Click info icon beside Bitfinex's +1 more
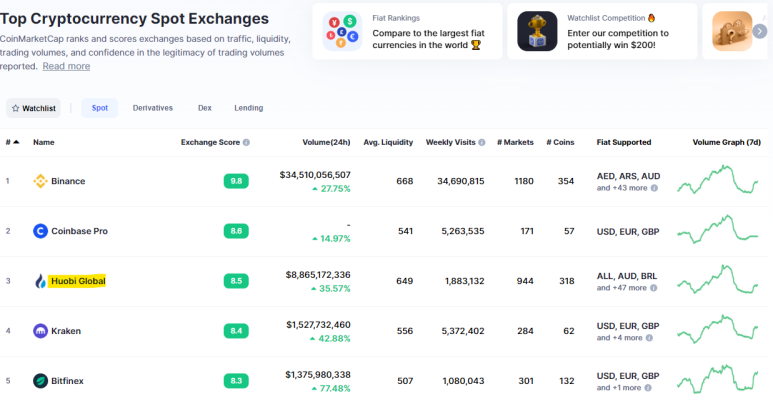Image resolution: width=773 pixels, height=404 pixels. coord(648,388)
